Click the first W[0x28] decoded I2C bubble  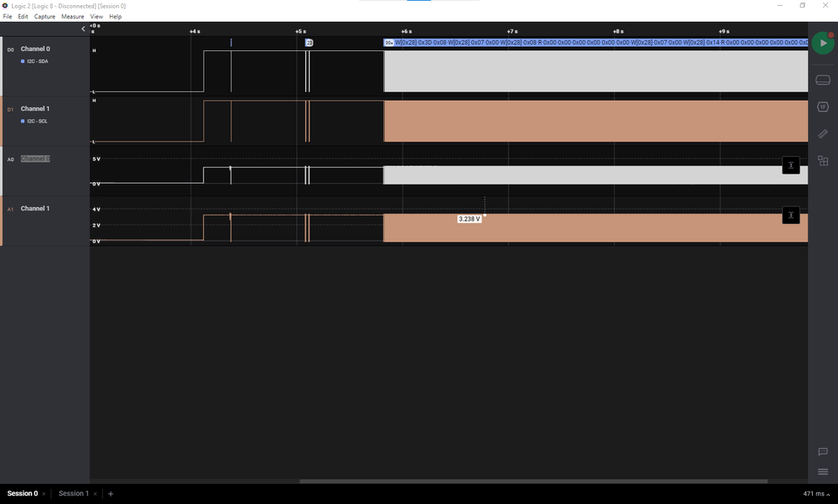pos(406,43)
